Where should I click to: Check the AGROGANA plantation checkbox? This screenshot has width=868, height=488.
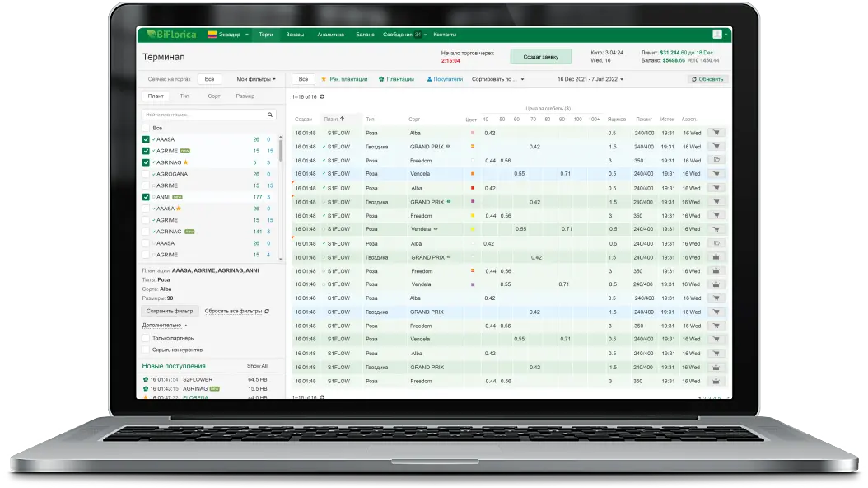pos(147,174)
